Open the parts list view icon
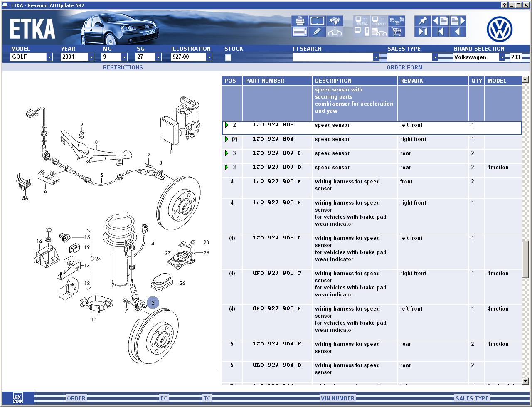532x407 pixels. coord(300,32)
